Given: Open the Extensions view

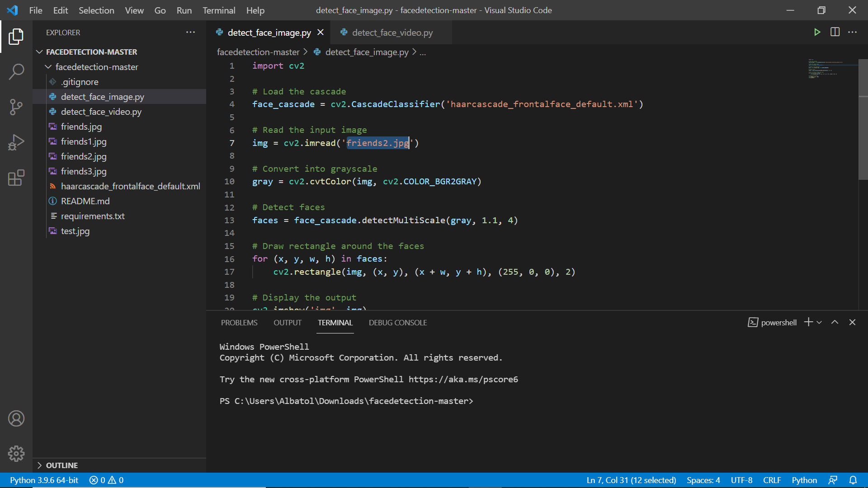Looking at the screenshot, I should click(x=16, y=178).
